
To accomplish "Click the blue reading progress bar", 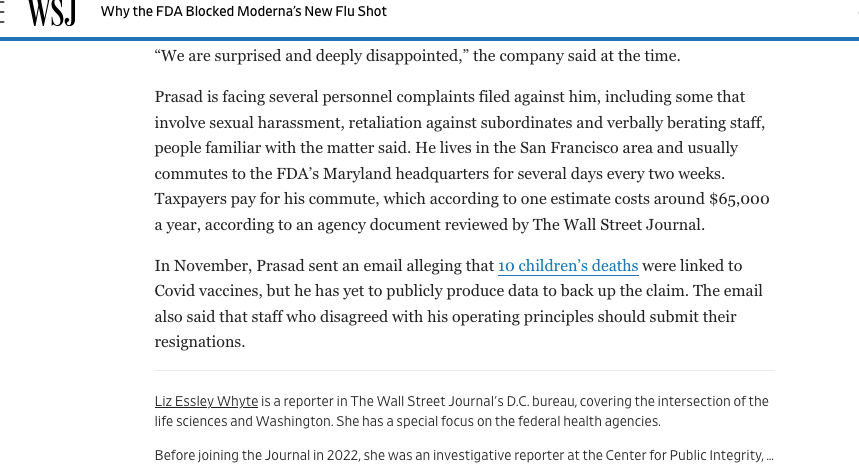I will pyautogui.click(x=429, y=38).
